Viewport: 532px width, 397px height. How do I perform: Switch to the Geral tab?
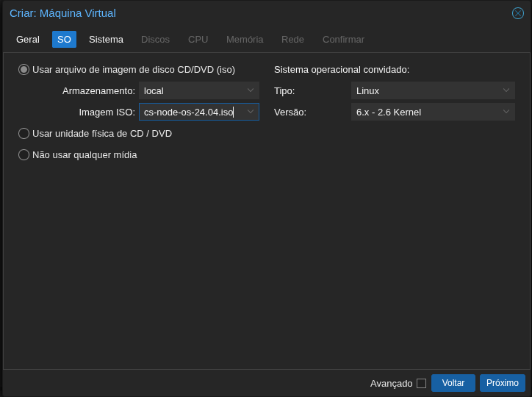point(28,40)
